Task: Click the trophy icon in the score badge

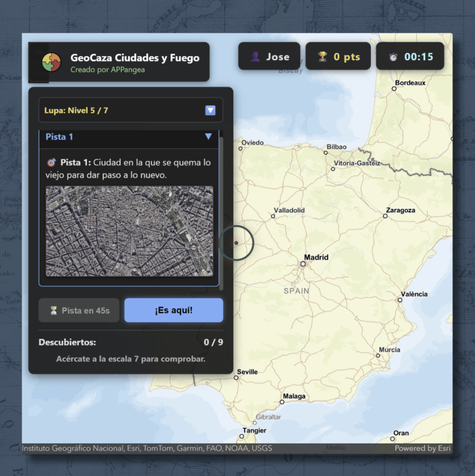Action: 323,56
